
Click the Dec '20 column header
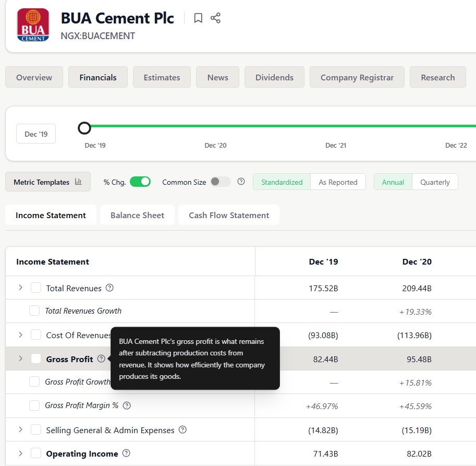click(417, 261)
